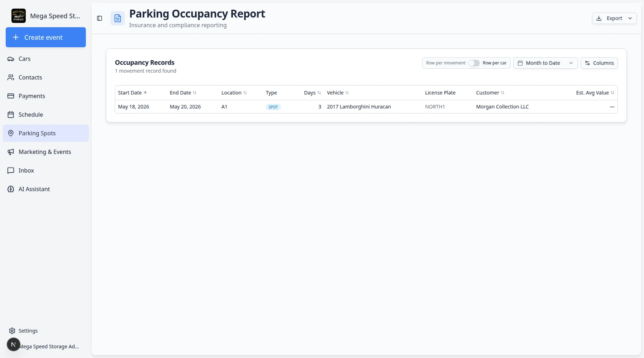
Task: Open the Month to Date dropdown
Action: tap(545, 63)
